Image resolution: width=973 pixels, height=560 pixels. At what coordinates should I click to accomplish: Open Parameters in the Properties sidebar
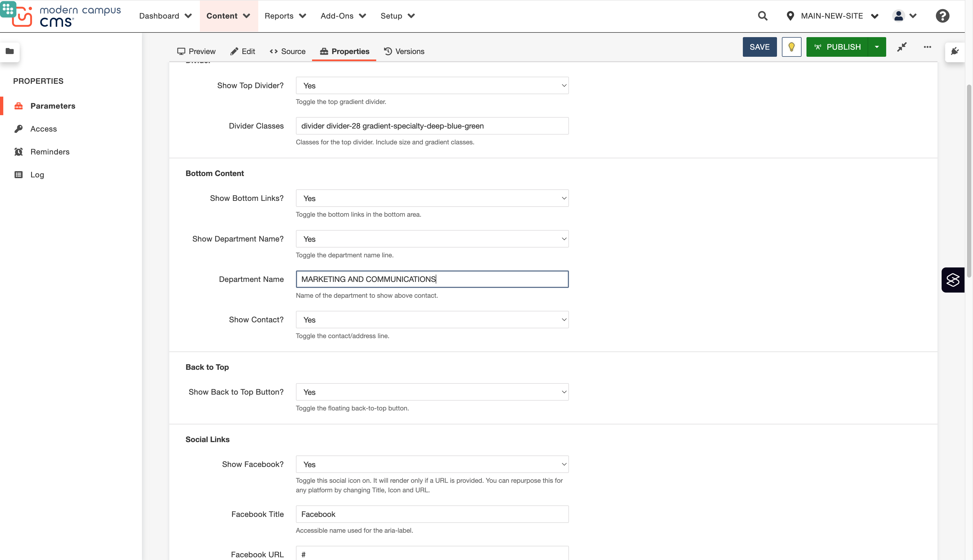tap(53, 106)
